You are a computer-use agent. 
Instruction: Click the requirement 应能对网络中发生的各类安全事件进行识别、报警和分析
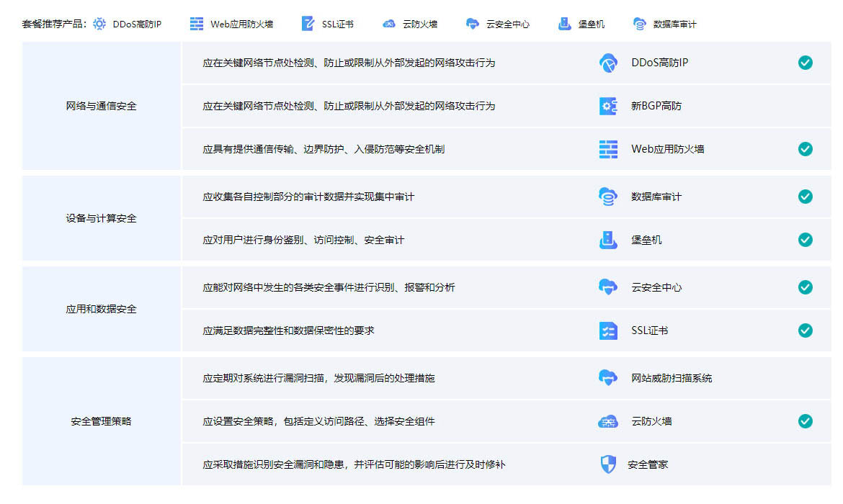(329, 287)
